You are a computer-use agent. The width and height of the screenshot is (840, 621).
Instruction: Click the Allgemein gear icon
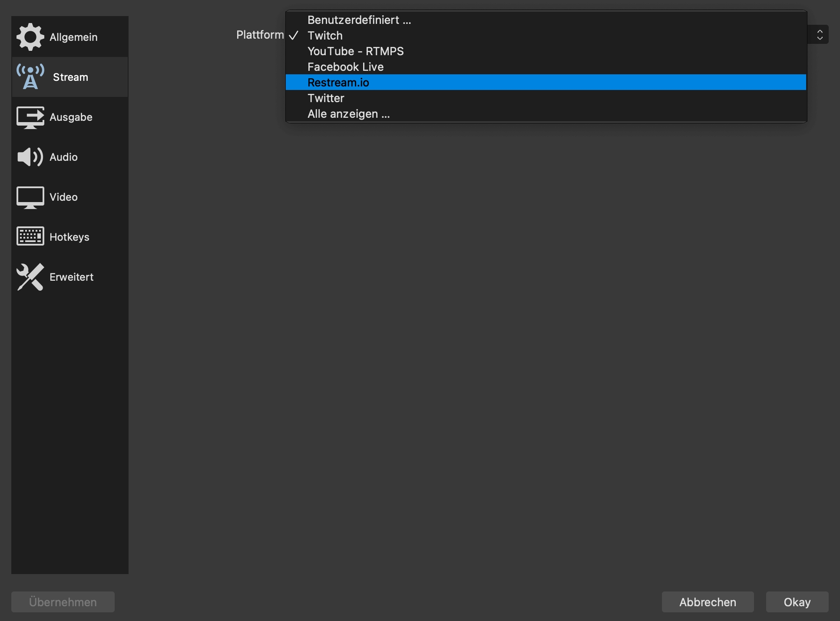coord(30,37)
